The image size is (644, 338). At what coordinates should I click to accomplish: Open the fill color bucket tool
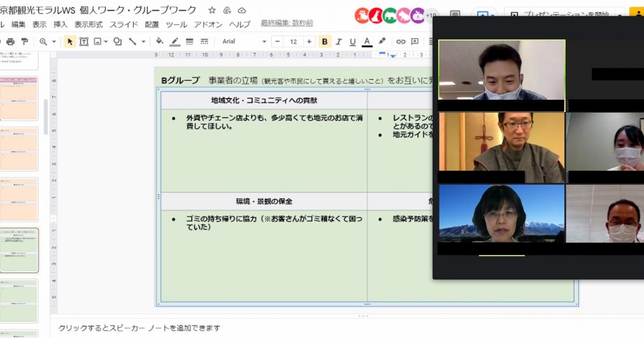click(159, 41)
